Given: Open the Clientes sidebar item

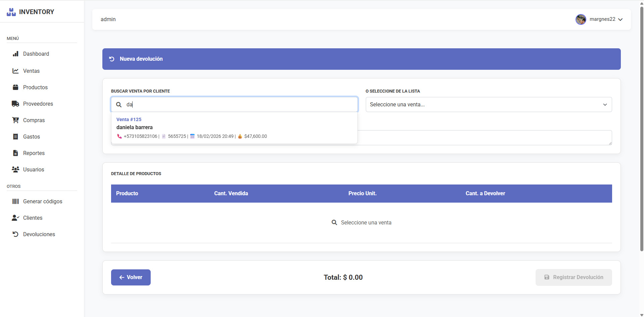Looking at the screenshot, I should [33, 218].
